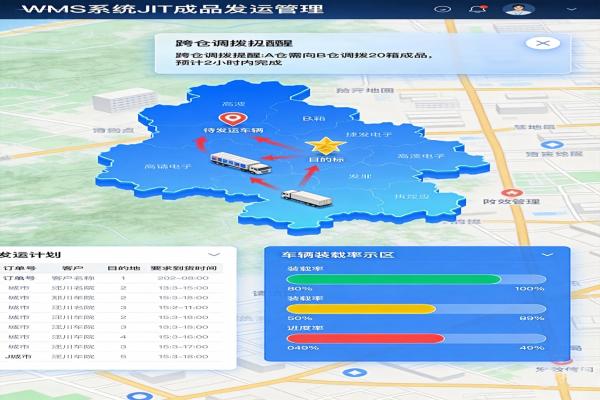Click the 客户 column header
Image resolution: width=600 pixels, height=400 pixels.
[x=73, y=268]
